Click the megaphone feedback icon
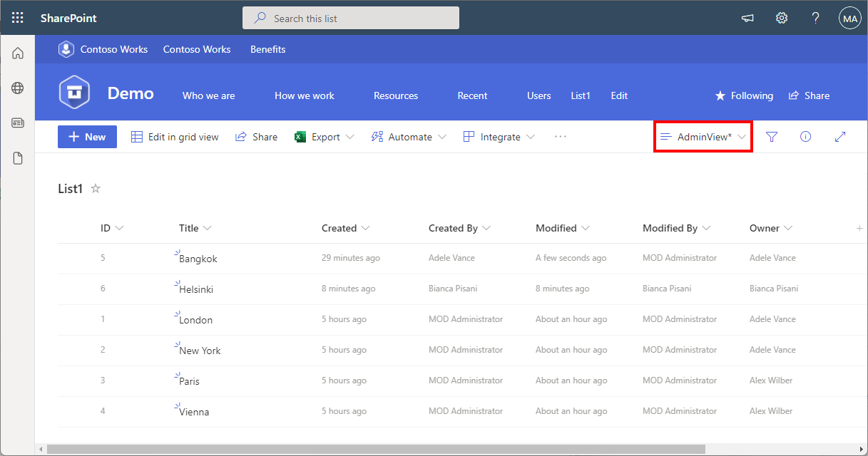 (747, 19)
